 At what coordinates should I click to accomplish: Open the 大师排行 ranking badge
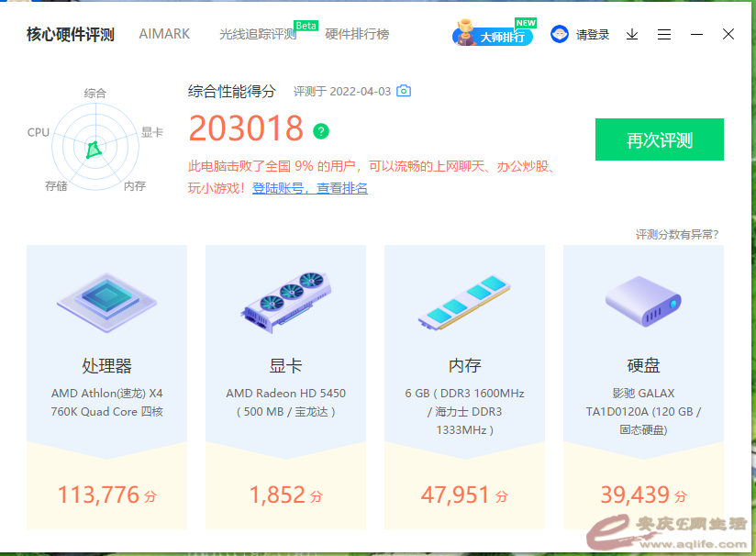pos(494,36)
